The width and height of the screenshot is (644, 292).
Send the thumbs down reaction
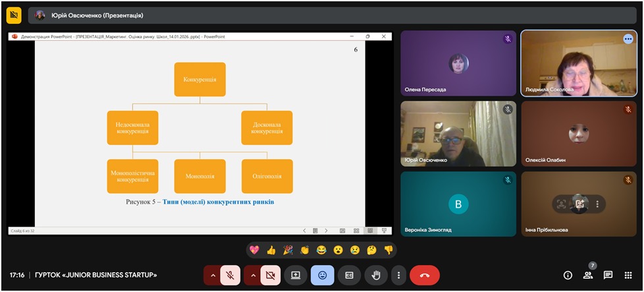click(389, 250)
